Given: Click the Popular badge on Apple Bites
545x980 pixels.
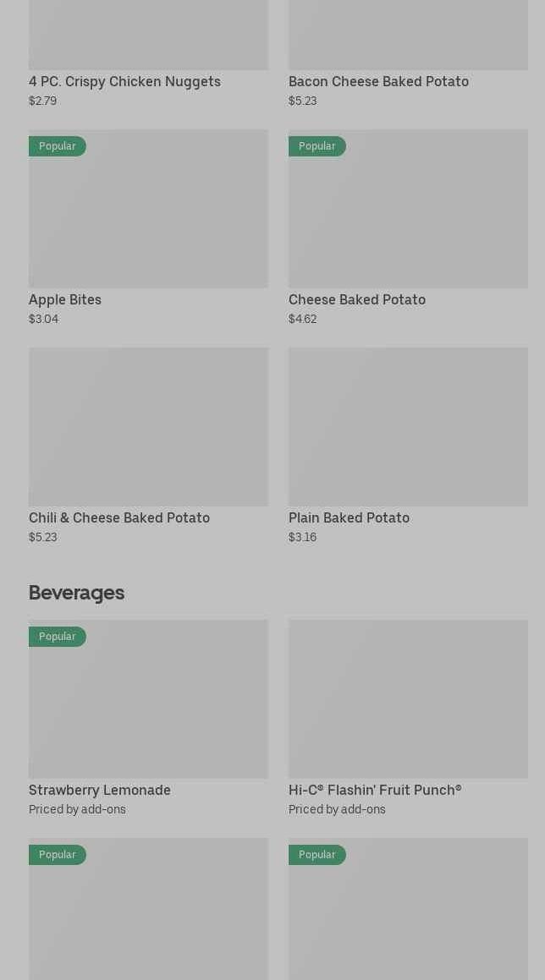Looking at the screenshot, I should (x=58, y=146).
